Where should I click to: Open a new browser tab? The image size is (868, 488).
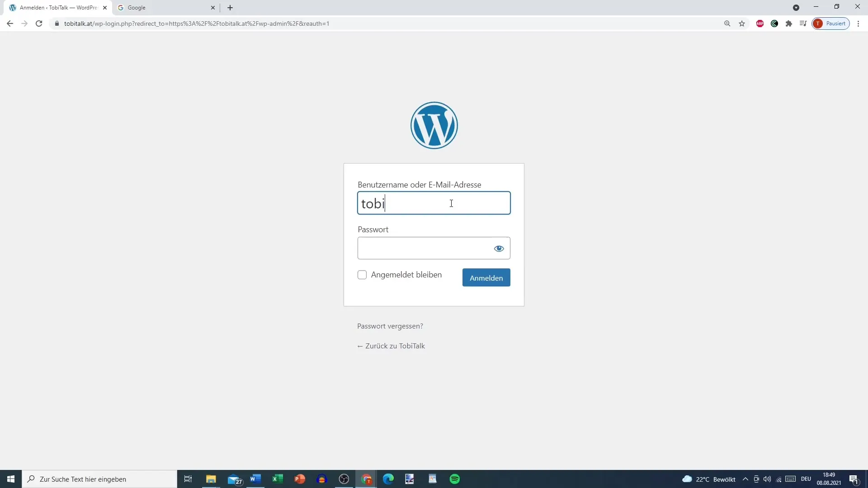click(230, 8)
